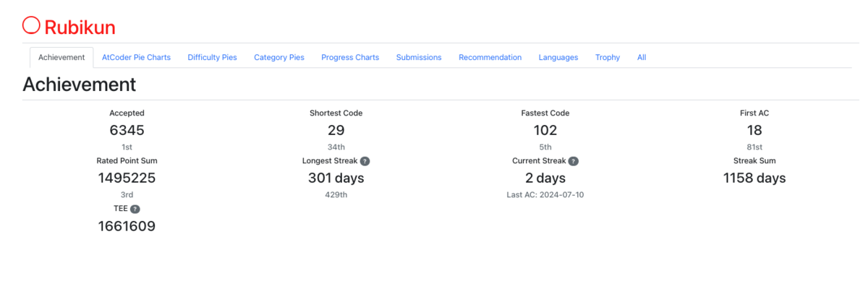This screenshot has height=281, width=868.
Task: Select the Trophy tab
Action: [608, 58]
